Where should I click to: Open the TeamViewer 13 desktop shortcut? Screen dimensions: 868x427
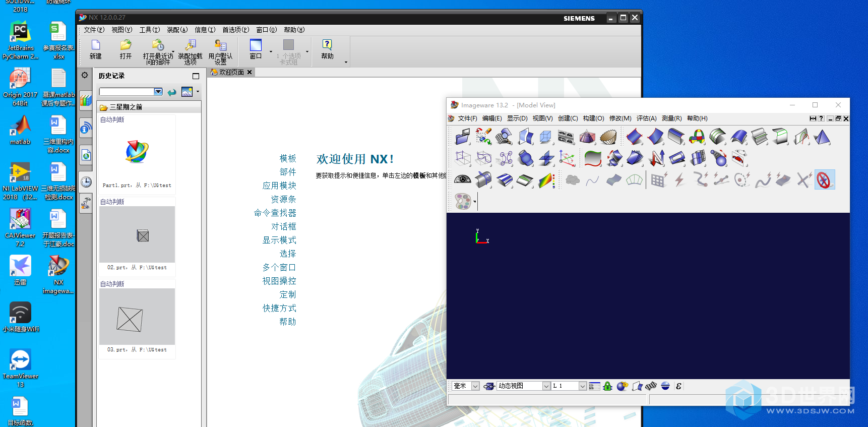pyautogui.click(x=20, y=368)
